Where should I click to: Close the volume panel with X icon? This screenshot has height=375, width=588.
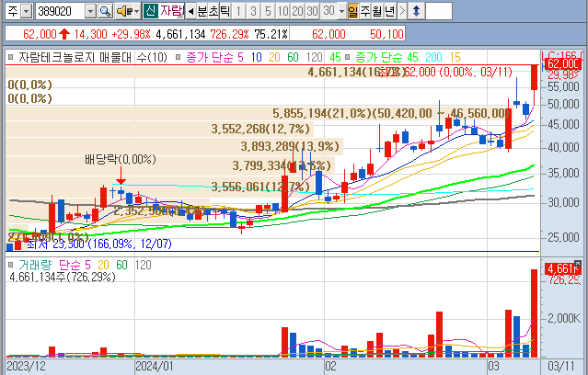tap(578, 264)
